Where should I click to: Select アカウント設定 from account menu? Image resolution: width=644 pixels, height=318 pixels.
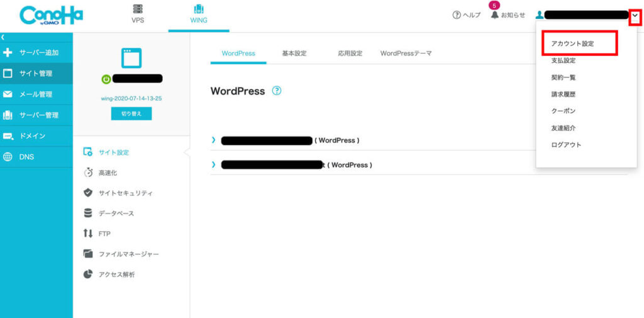click(x=572, y=43)
